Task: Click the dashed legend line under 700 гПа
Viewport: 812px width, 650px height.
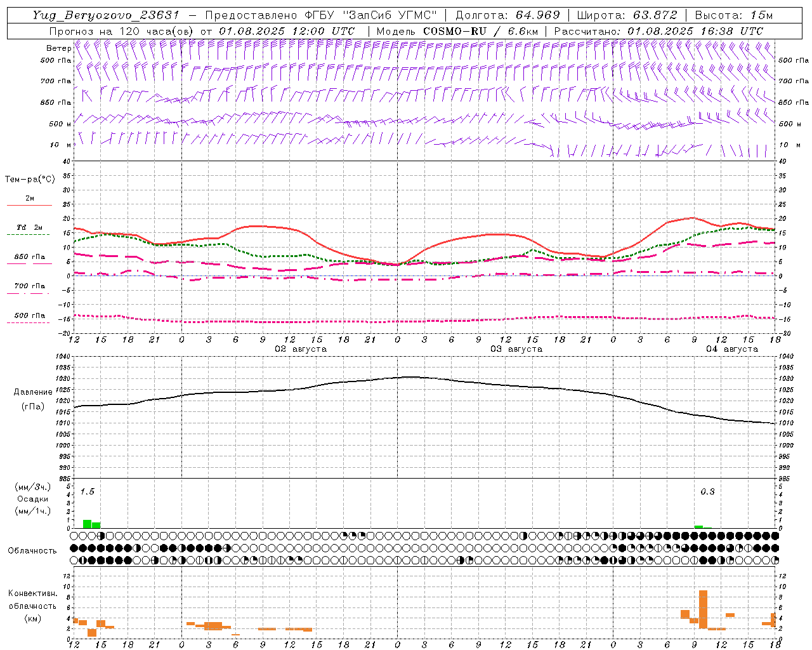Action: [29, 293]
